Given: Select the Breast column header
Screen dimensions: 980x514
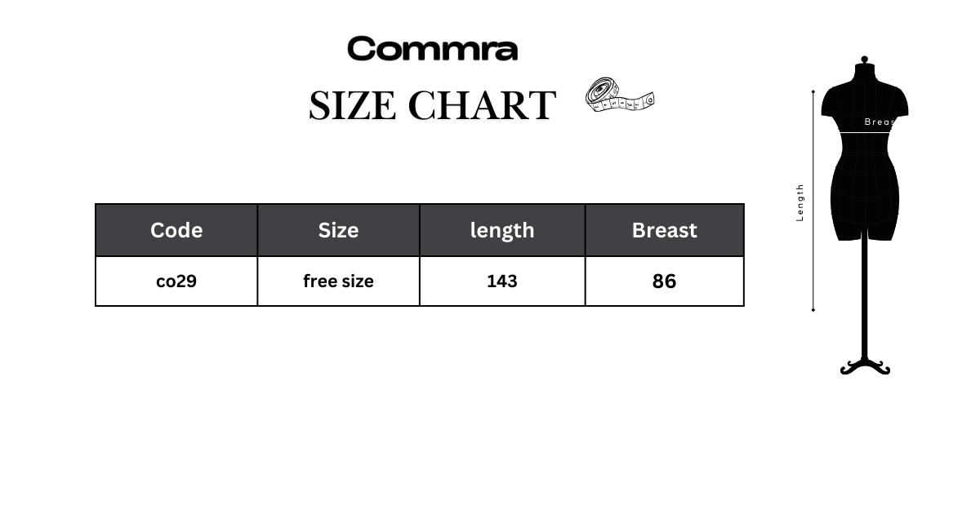Looking at the screenshot, I should (665, 230).
